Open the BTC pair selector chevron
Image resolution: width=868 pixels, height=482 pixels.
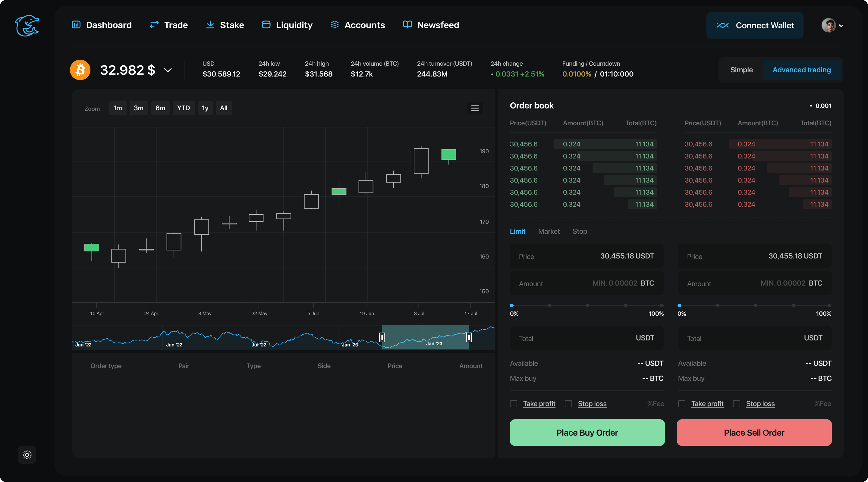click(x=168, y=70)
